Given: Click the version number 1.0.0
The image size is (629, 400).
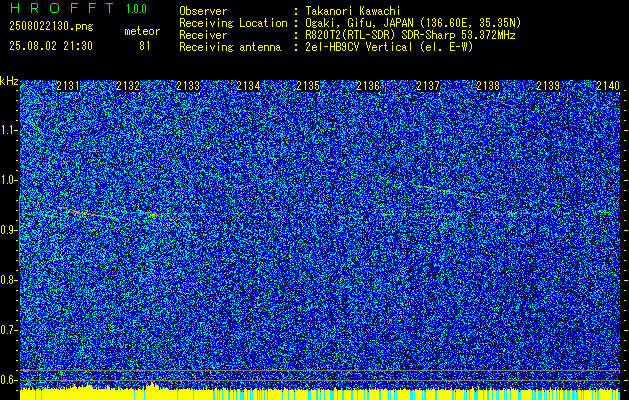Looking at the screenshot, I should (x=136, y=9).
